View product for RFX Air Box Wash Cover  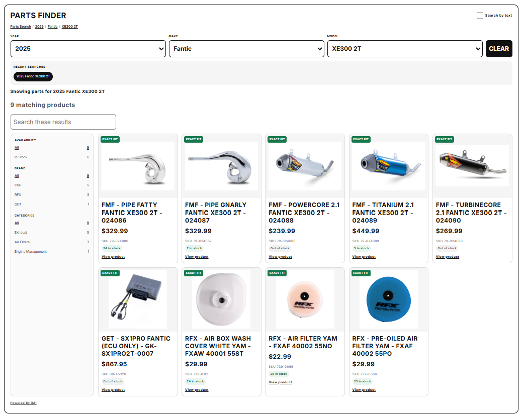coord(197,390)
